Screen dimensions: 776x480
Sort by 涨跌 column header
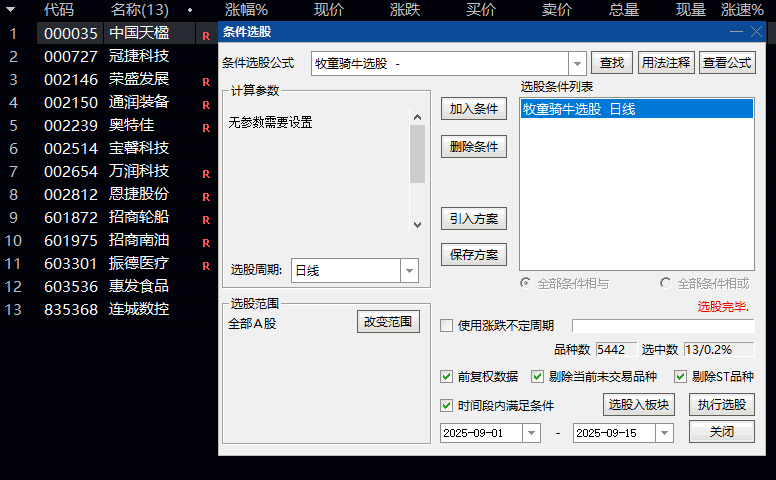(405, 9)
